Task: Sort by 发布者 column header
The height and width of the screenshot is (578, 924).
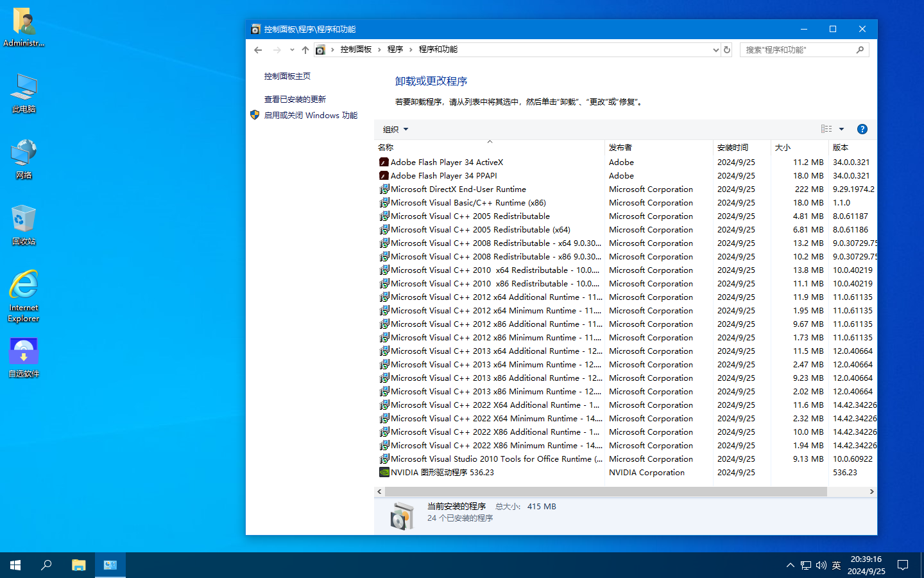Action: pos(659,148)
